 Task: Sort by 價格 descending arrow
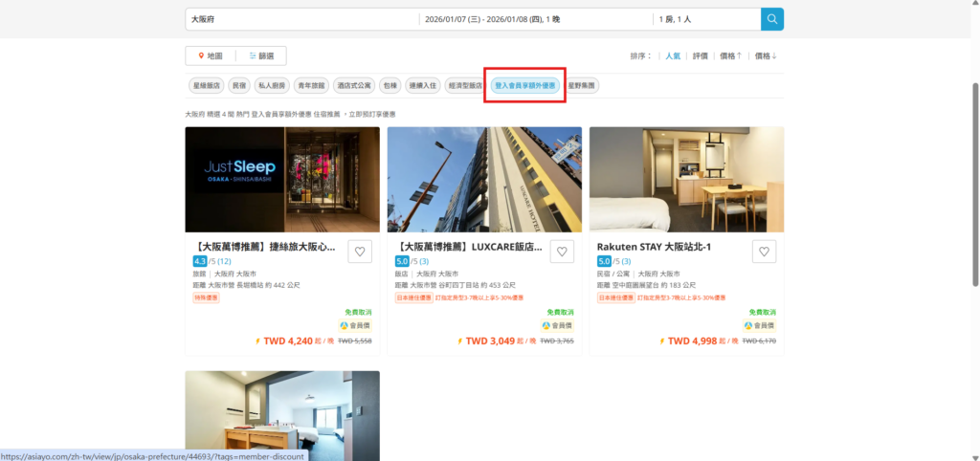coord(766,55)
